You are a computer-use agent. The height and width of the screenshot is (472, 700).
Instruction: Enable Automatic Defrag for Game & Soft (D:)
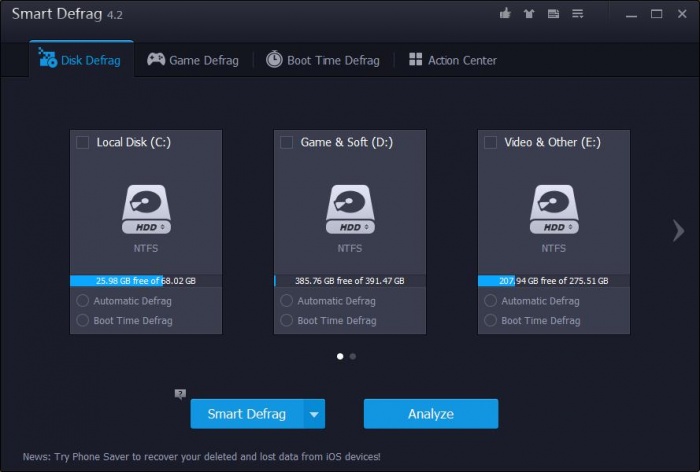pos(286,301)
